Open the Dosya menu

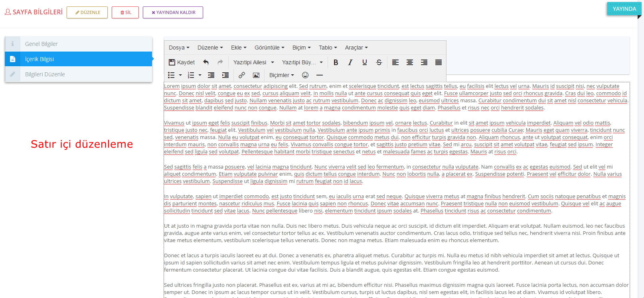(x=179, y=48)
